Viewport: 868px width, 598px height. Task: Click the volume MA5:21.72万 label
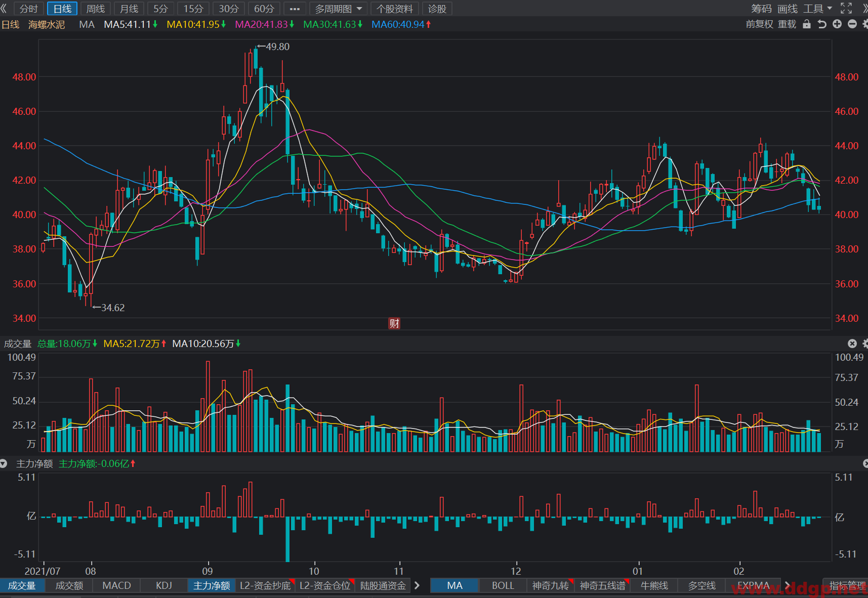135,344
